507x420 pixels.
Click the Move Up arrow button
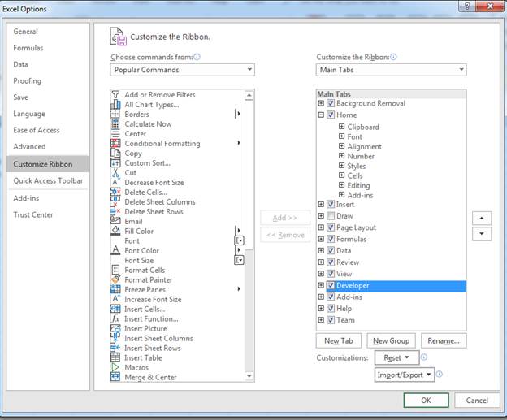coord(482,219)
